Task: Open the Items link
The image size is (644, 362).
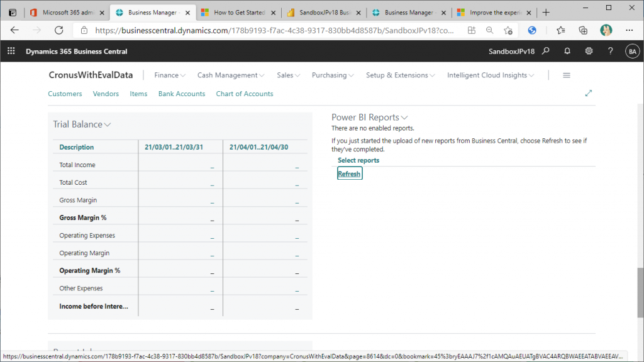Action: tap(138, 94)
